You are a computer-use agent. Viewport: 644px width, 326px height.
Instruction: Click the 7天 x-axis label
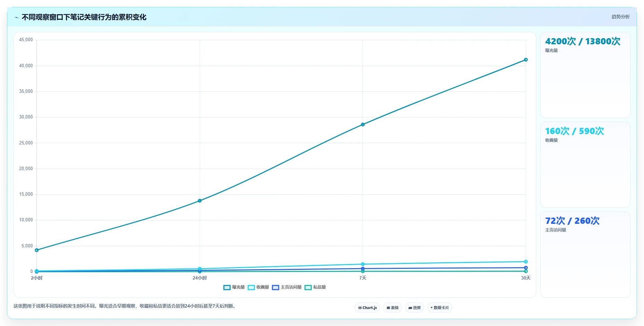point(363,278)
